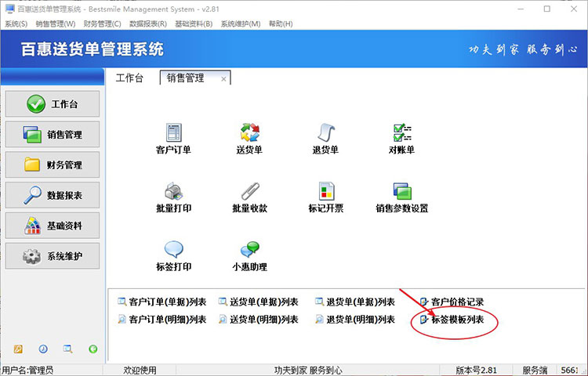
Task: Select 财务管理 sidebar button
Action: pos(53,164)
